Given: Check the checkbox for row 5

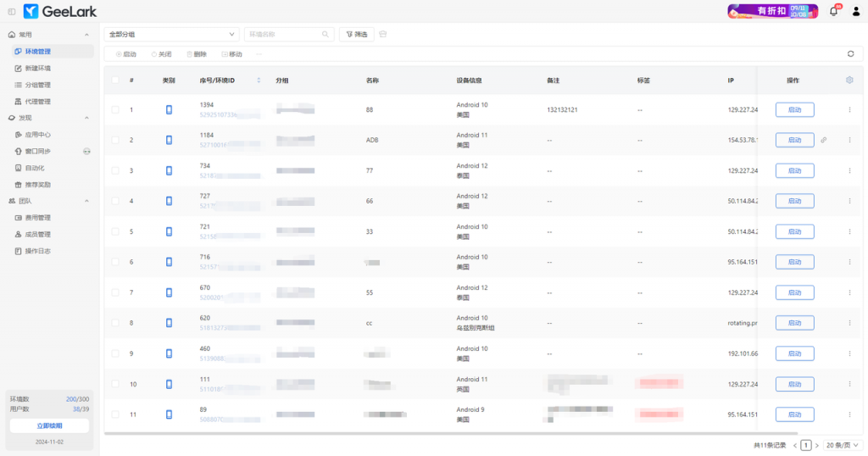Looking at the screenshot, I should 115,231.
